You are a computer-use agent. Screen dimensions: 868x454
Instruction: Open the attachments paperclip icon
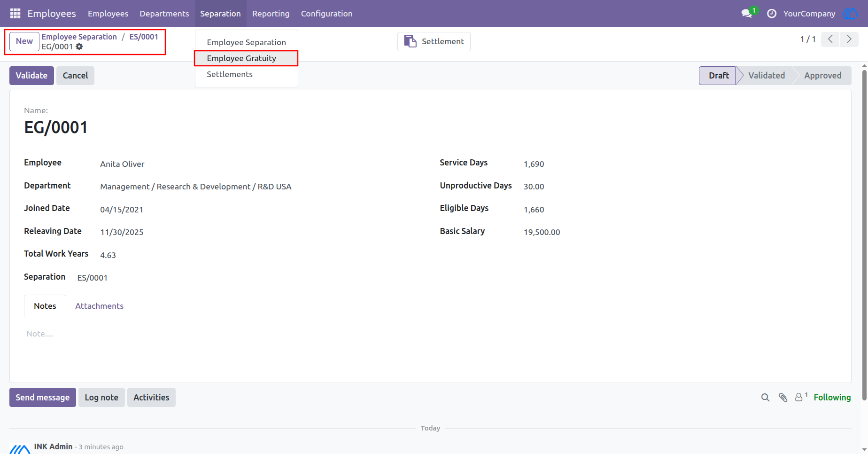[783, 398]
